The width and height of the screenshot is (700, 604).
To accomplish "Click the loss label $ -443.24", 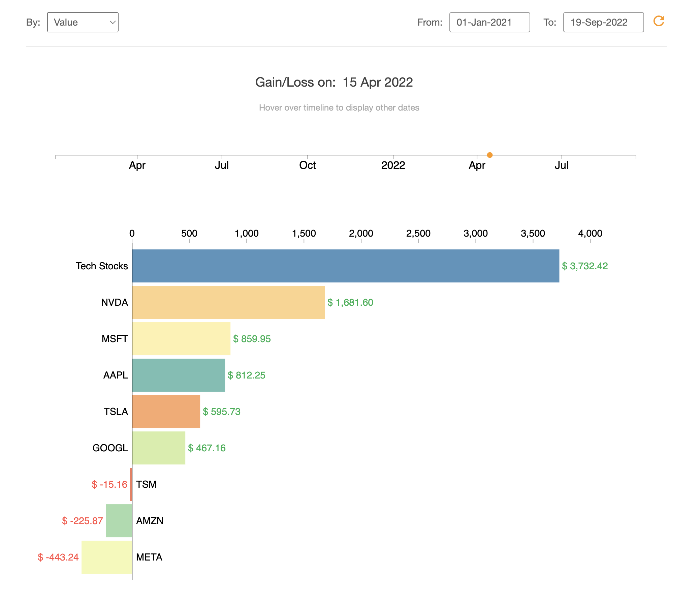I will (58, 557).
